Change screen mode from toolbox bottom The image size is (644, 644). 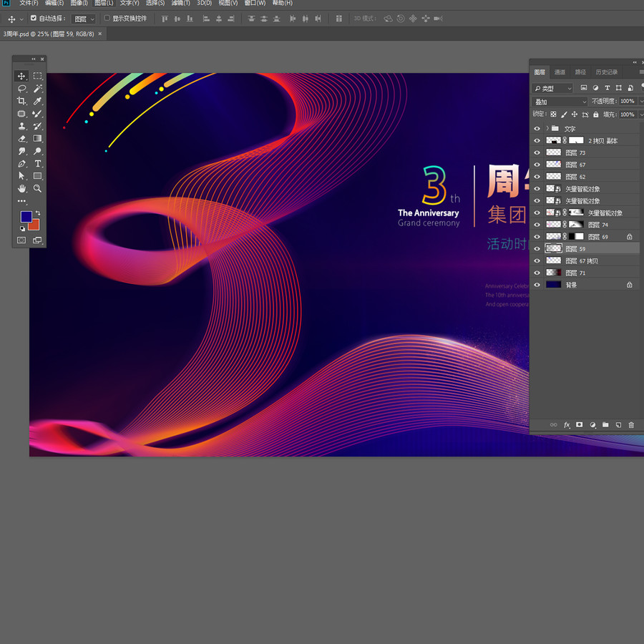click(x=37, y=240)
